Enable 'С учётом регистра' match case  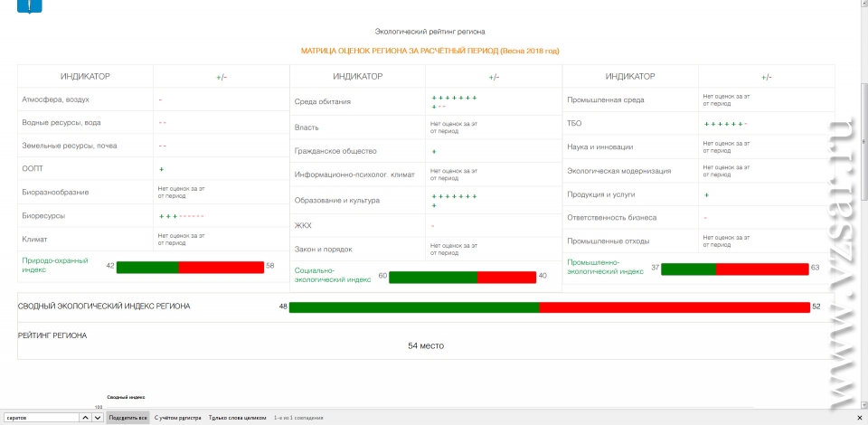point(178,418)
